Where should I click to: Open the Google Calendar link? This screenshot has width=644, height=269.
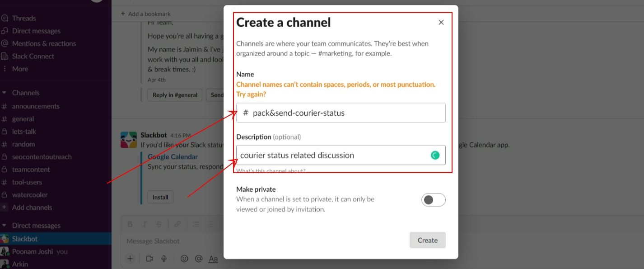click(173, 157)
